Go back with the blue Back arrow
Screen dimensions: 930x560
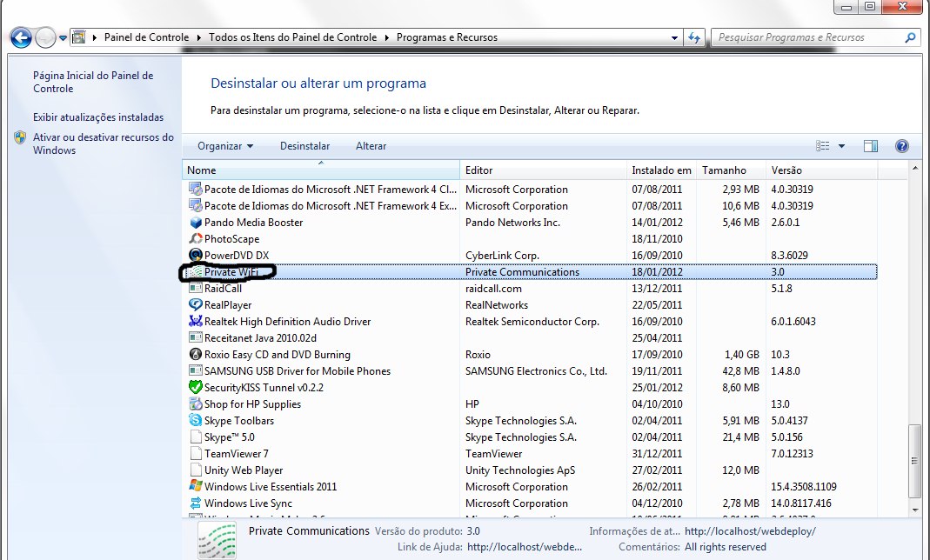pos(21,38)
